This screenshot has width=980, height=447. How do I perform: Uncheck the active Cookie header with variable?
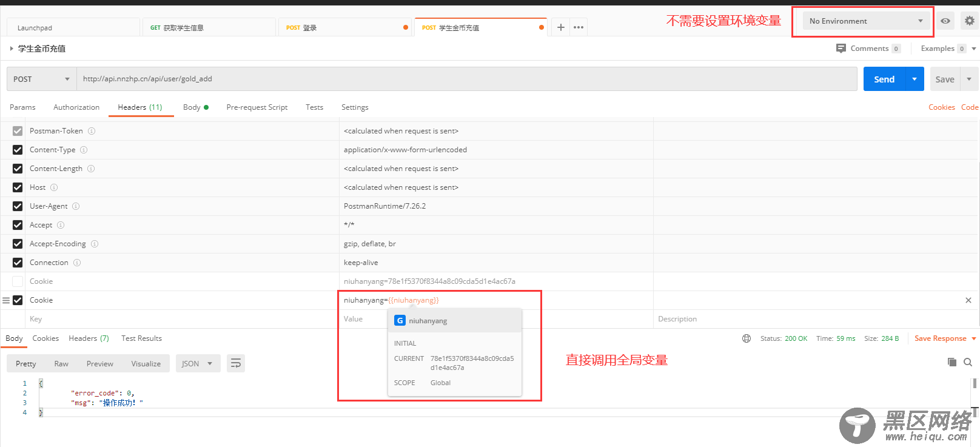pos(18,300)
